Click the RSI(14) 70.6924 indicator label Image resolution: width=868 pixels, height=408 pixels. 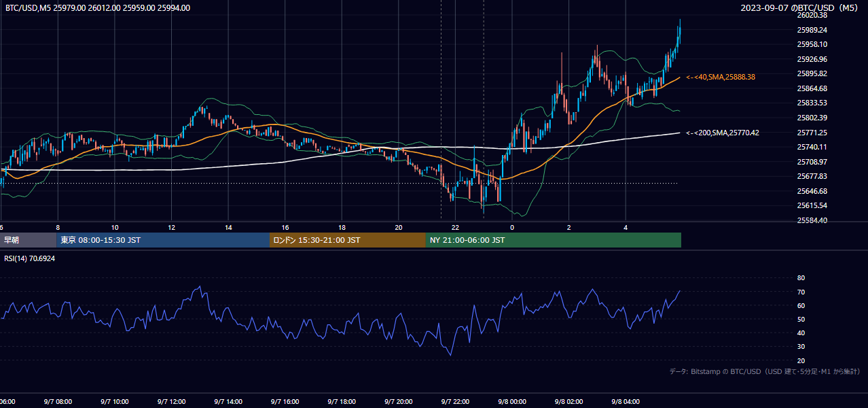(30, 258)
